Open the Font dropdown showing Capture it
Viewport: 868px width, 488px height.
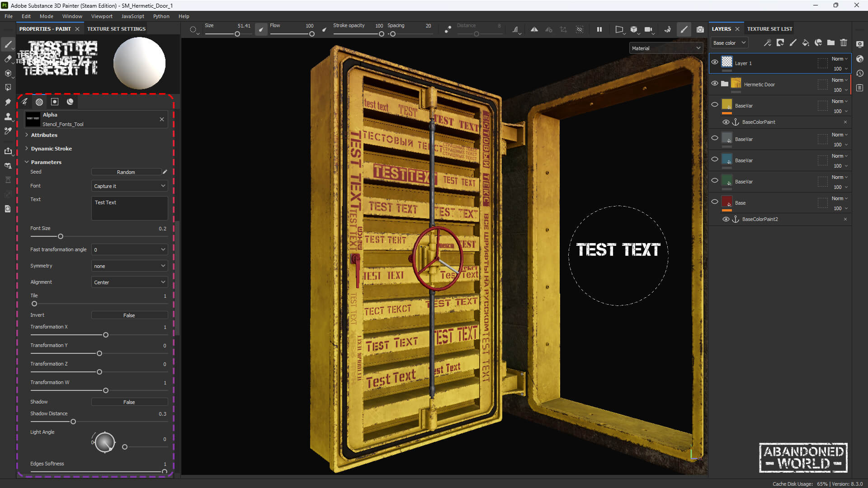(x=129, y=186)
